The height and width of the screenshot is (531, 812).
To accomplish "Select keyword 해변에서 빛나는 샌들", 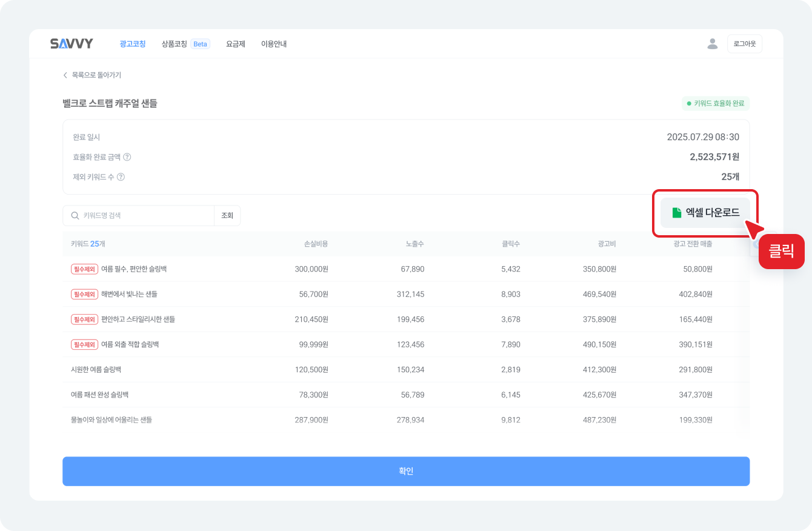I will tap(129, 294).
